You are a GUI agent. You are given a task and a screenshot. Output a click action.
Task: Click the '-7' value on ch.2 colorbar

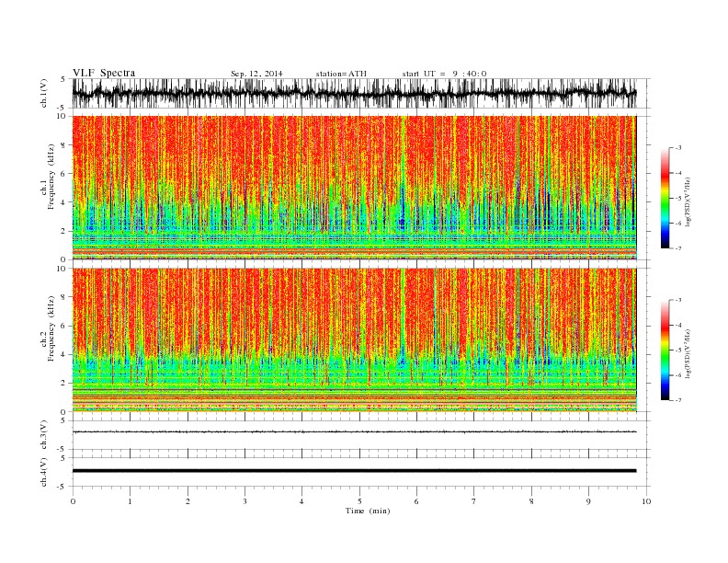678,400
